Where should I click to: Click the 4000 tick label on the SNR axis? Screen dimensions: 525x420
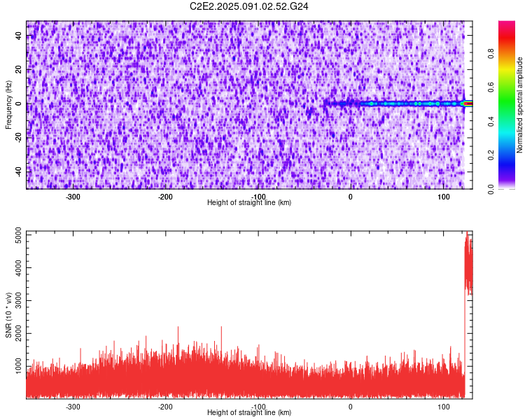[x=19, y=267]
